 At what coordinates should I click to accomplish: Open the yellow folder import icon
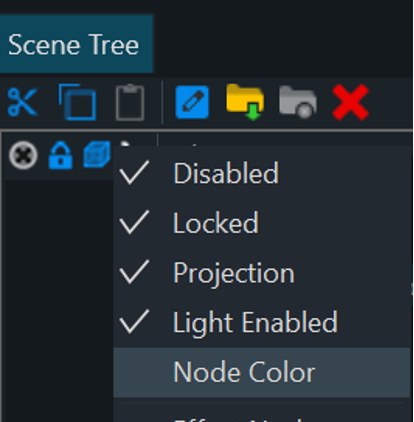click(245, 102)
